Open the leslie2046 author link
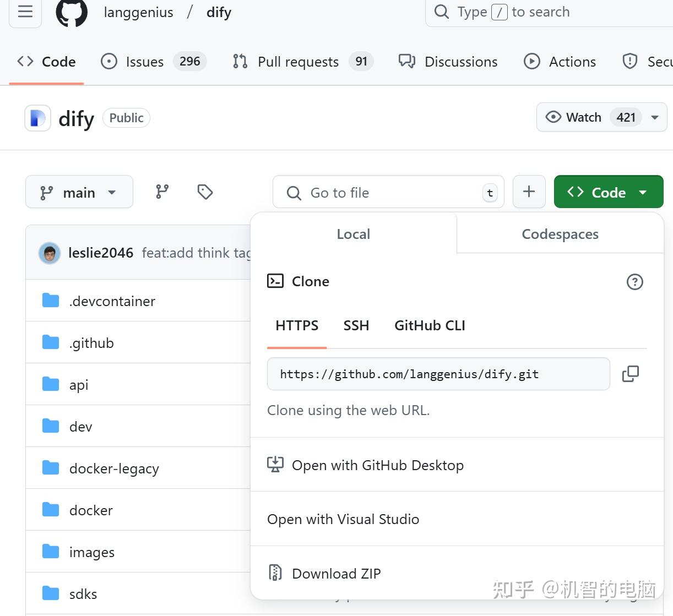 101,253
